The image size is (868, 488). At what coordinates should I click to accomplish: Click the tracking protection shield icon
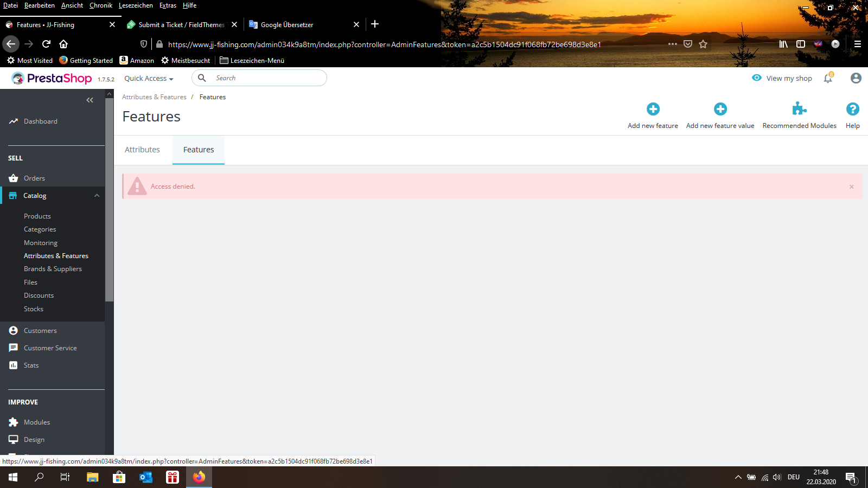(144, 44)
